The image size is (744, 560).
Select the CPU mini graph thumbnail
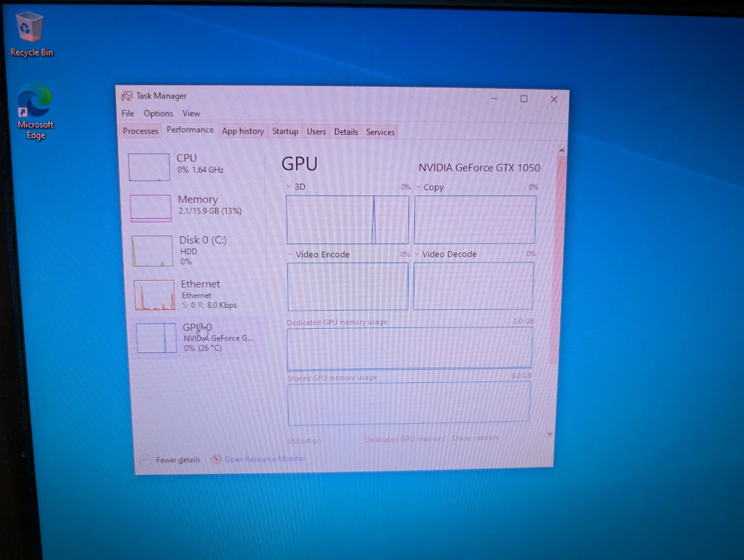pos(149,166)
